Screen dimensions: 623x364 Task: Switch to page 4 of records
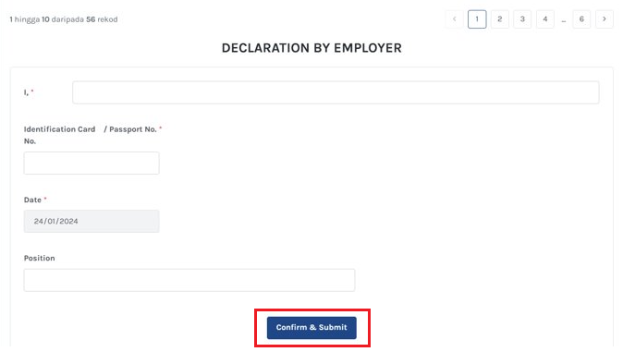click(x=544, y=19)
